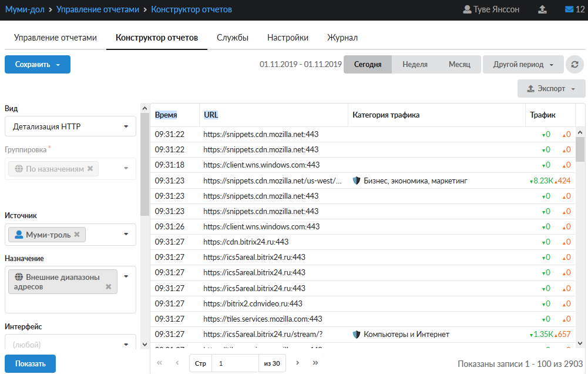Viewport: 588px width, 374px height.
Task: Switch to the Журнал tab
Action: point(342,38)
